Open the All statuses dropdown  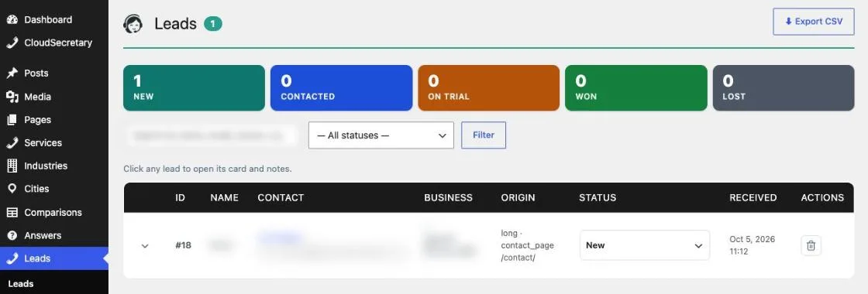click(381, 135)
